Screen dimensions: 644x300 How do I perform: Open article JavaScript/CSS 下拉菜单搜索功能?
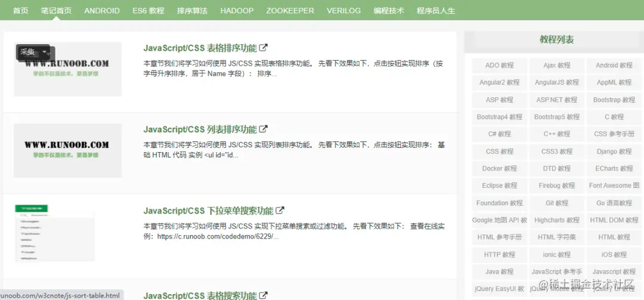pos(208,211)
